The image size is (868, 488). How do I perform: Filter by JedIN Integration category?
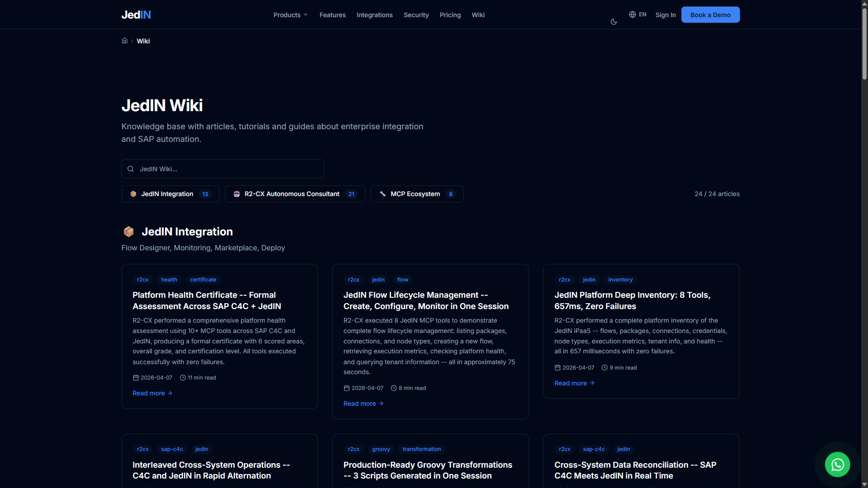(170, 194)
